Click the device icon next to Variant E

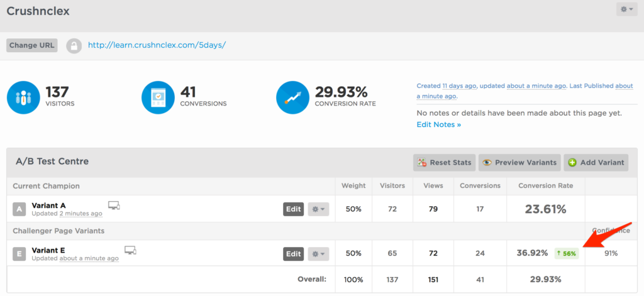[x=130, y=250]
